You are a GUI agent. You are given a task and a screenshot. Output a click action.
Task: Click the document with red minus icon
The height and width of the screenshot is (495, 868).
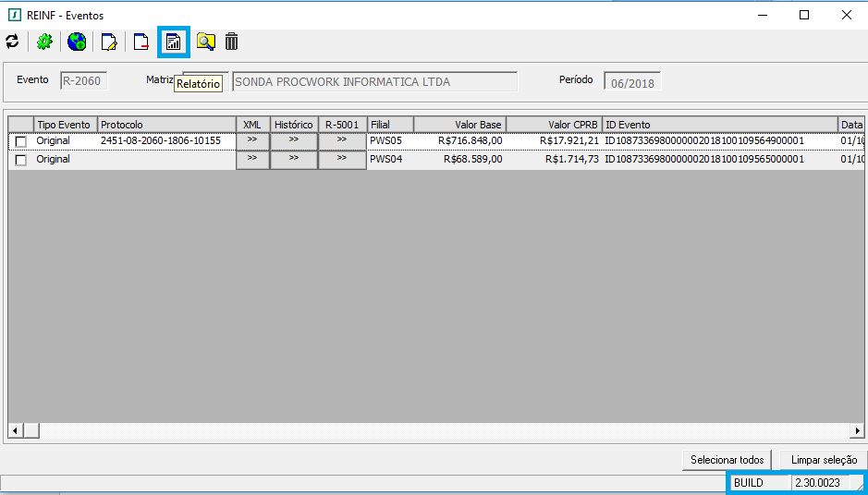(141, 42)
